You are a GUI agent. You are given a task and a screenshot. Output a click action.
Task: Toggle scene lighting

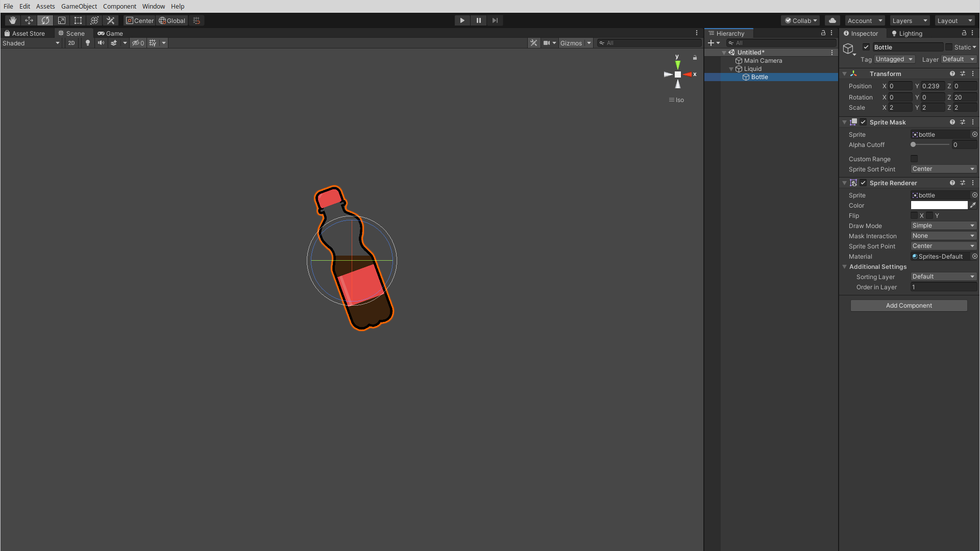pos(88,43)
